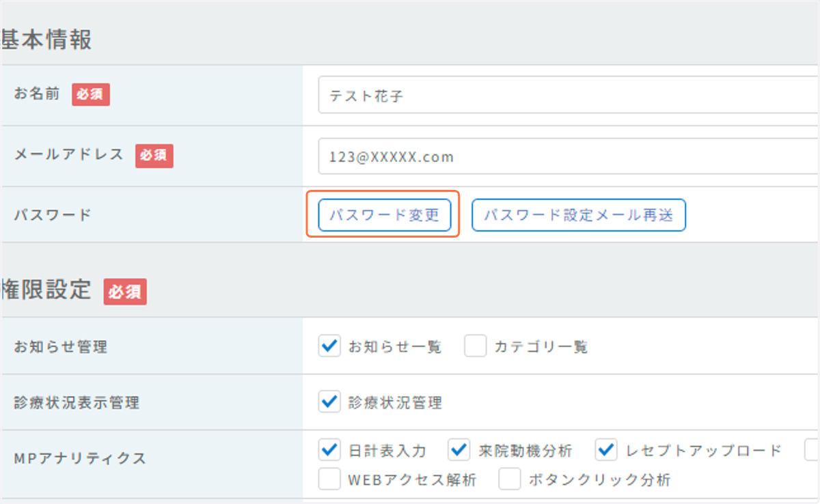Screen dimensions: 820x504
Task: Click the パスワード row label
Action: point(53,215)
